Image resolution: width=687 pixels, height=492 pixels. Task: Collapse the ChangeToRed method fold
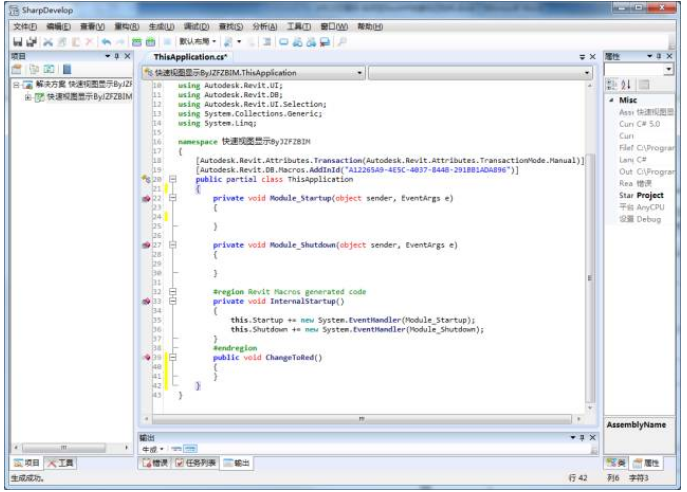[x=173, y=357]
